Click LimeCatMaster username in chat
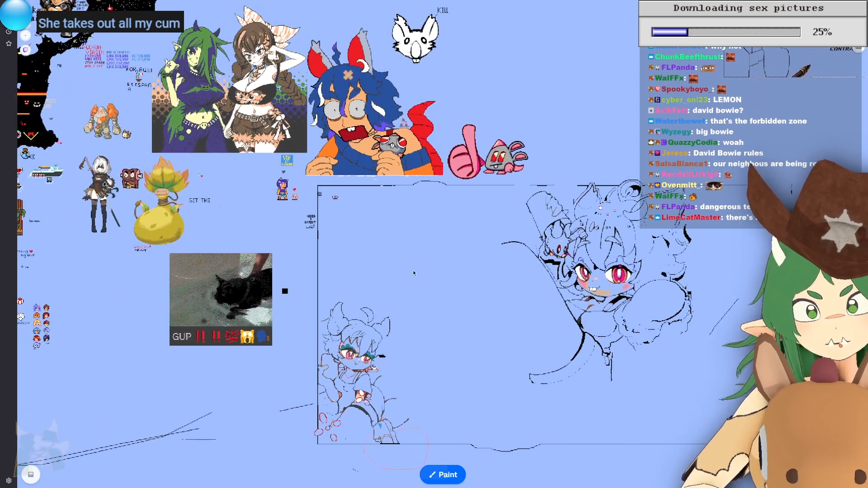 pos(691,217)
